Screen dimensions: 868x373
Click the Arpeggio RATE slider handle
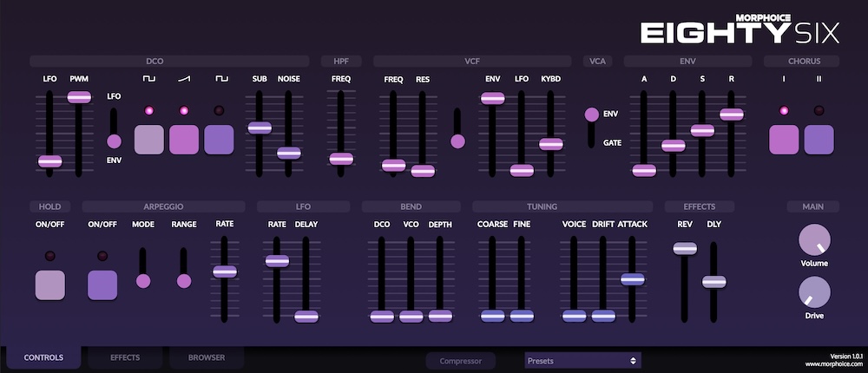click(225, 272)
